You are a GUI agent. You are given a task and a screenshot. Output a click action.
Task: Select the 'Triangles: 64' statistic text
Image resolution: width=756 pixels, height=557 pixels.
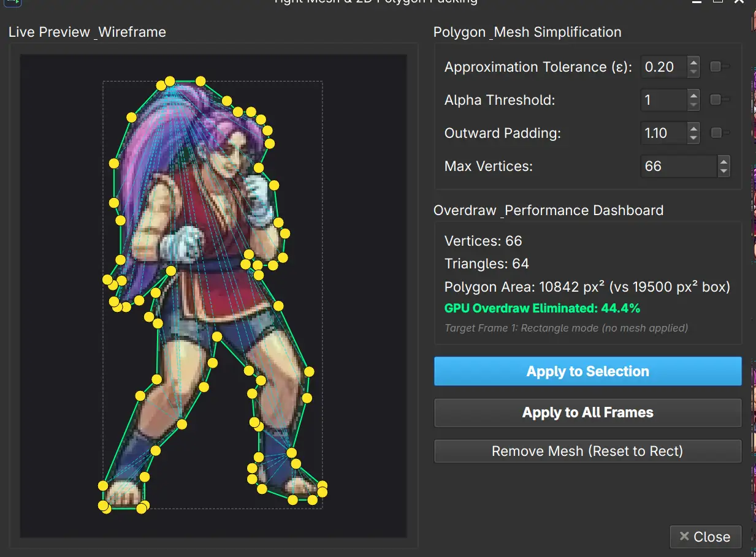(x=487, y=263)
